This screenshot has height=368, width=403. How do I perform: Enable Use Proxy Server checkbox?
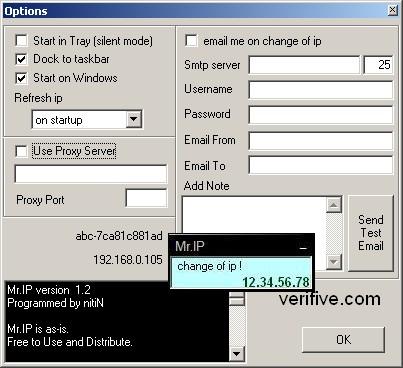click(x=22, y=151)
